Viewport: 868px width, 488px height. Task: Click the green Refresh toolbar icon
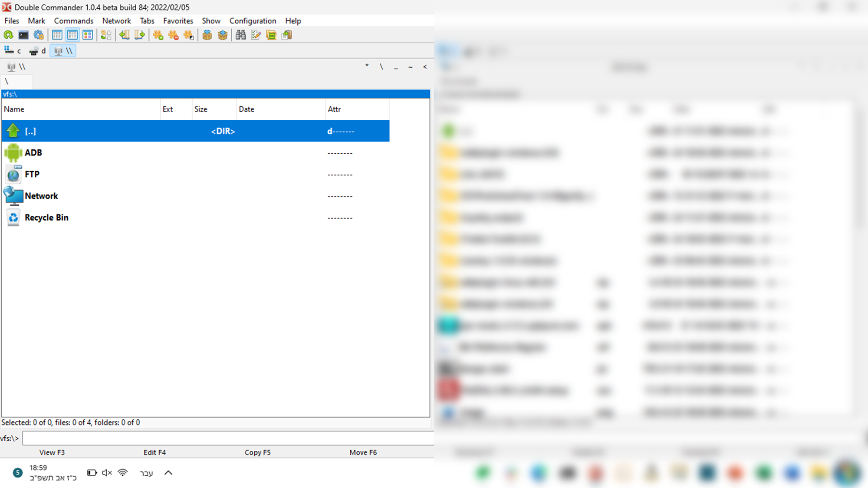[x=8, y=35]
